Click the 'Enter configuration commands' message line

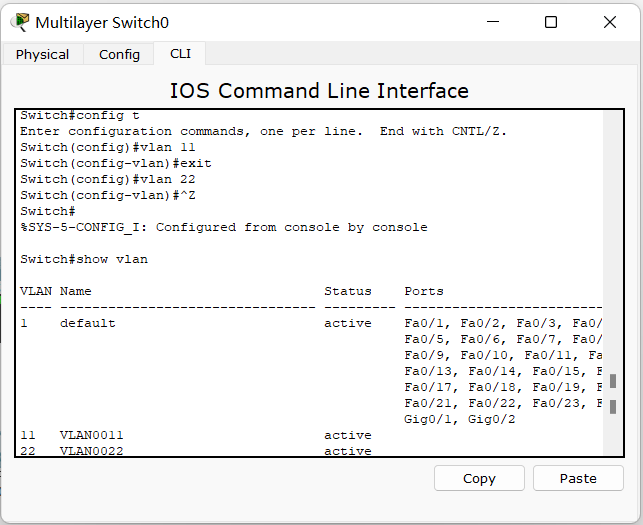[x=264, y=131]
